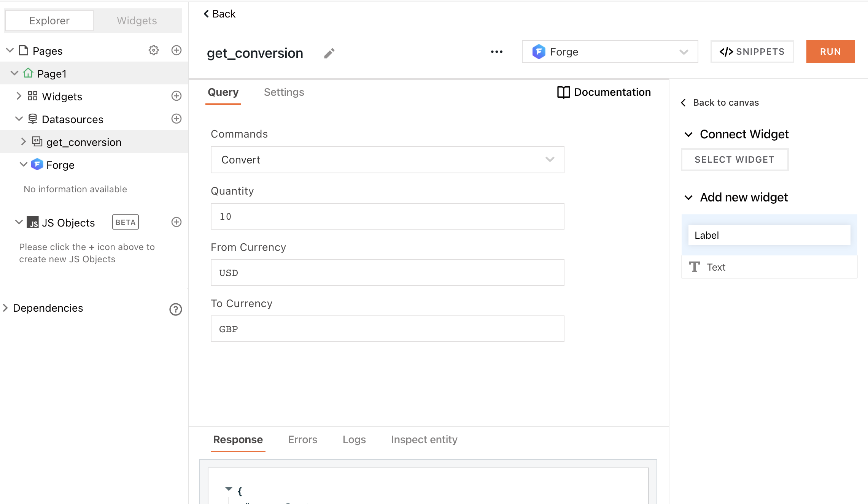The height and width of the screenshot is (504, 868).
Task: Create a new JS Object with plus icon
Action: (x=176, y=222)
